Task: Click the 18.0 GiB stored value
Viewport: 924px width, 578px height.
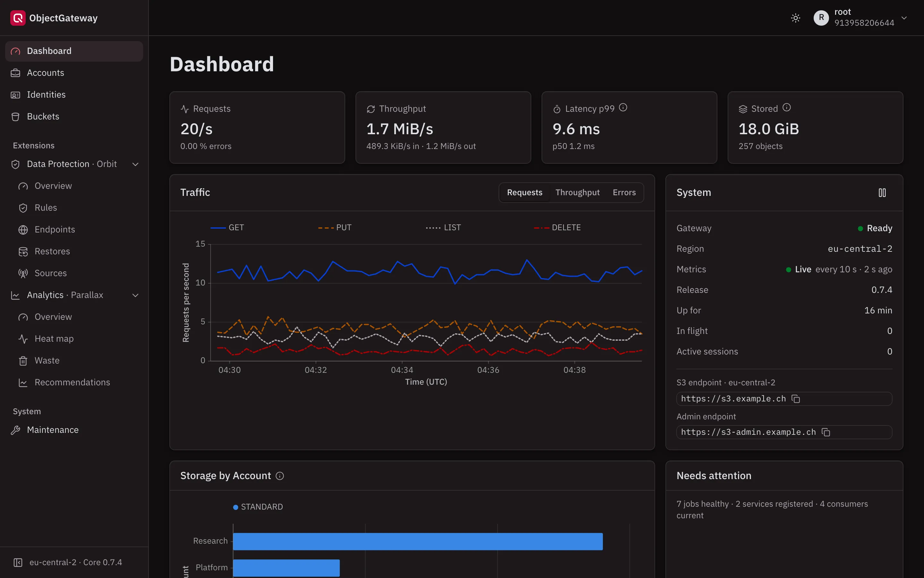Action: [769, 129]
